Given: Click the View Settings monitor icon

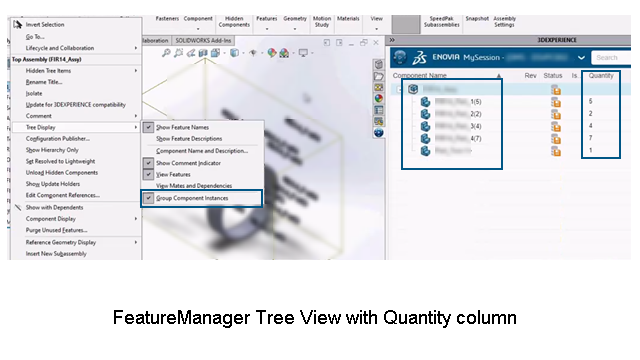Looking at the screenshot, I should click(303, 53).
